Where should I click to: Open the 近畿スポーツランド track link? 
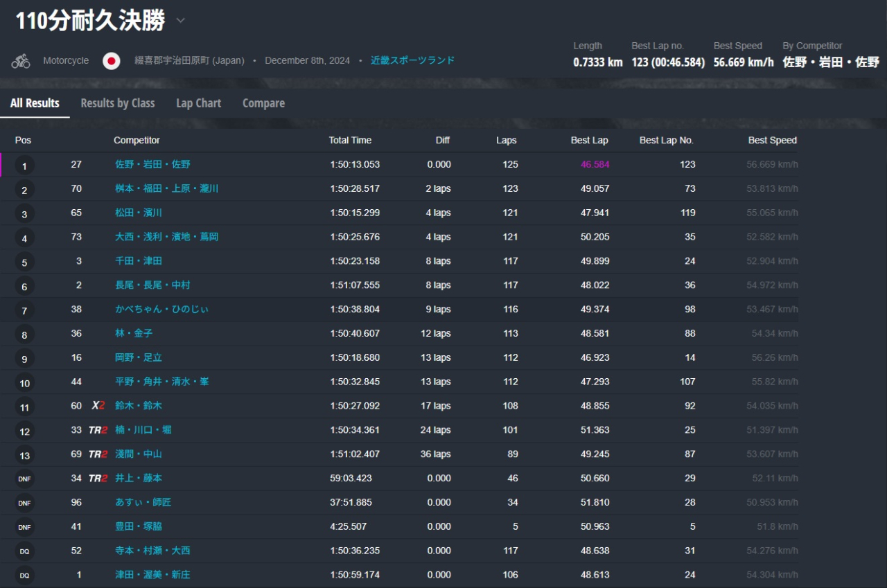[x=412, y=60]
